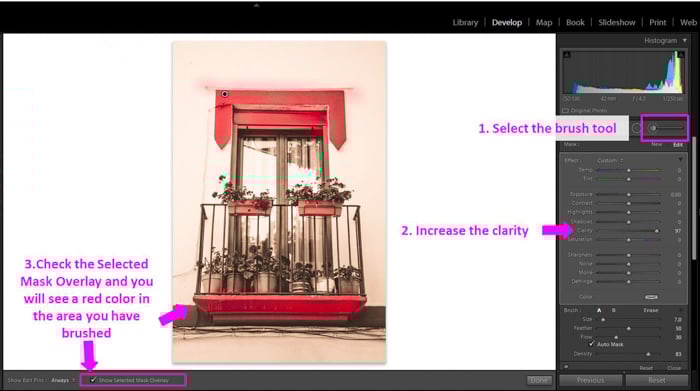
Task: Click the brush Flow slider handle
Action: click(x=616, y=337)
